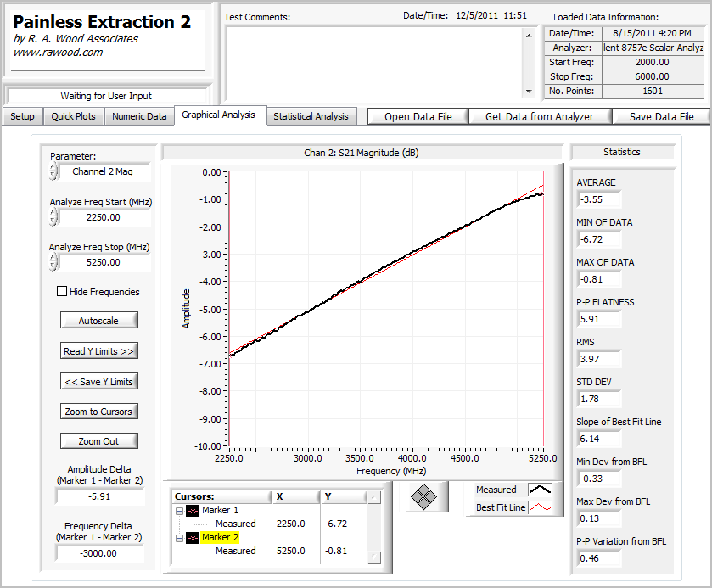Click Marker 1 Y value -6.72
712x588 pixels.
coord(336,524)
